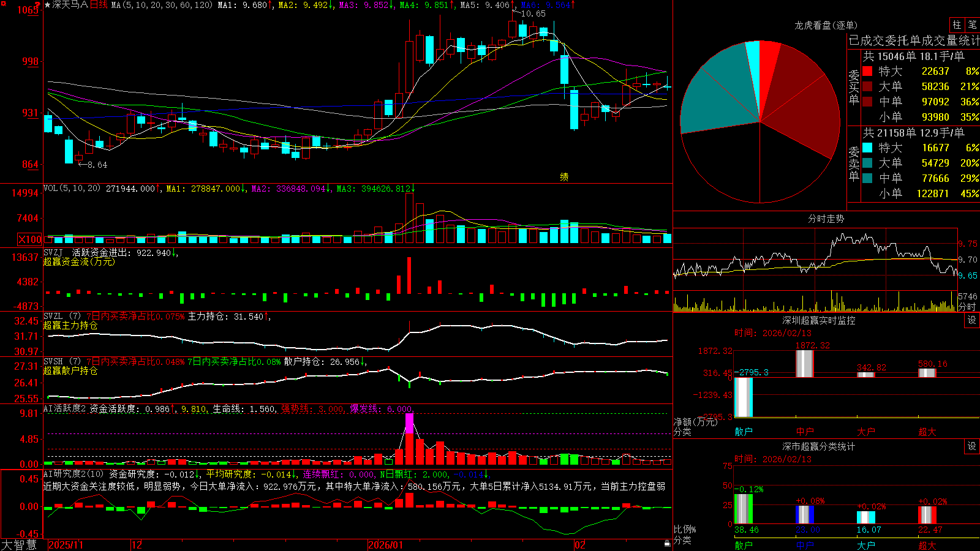Click the yellow 续 marker on candlestick chart
This screenshot has width=980, height=551.
(x=564, y=177)
